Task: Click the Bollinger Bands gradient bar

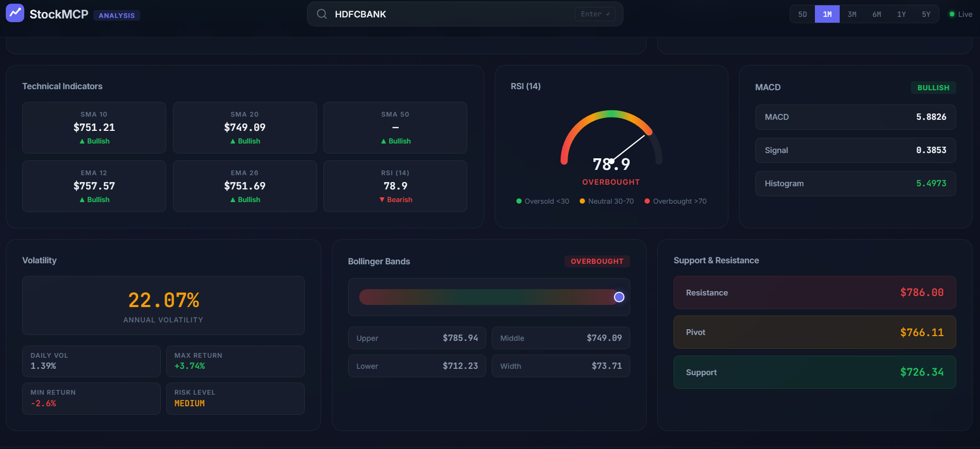Action: 489,297
